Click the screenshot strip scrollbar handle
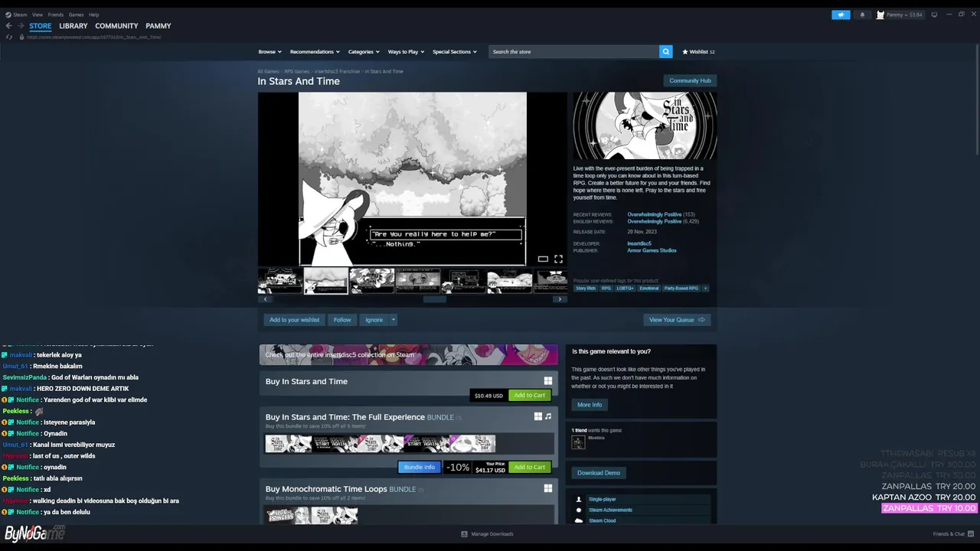980x551 pixels. pos(434,299)
